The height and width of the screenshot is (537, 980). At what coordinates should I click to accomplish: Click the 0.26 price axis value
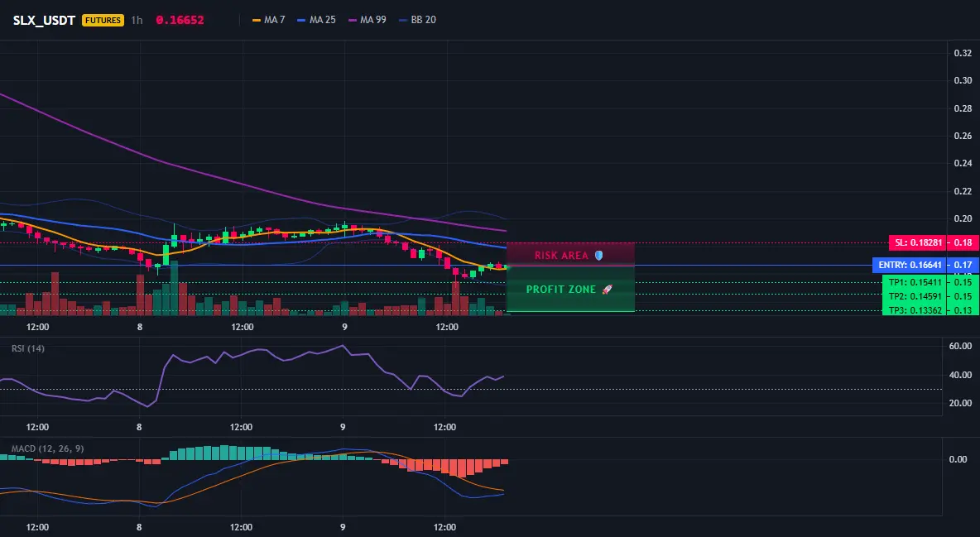(963, 136)
